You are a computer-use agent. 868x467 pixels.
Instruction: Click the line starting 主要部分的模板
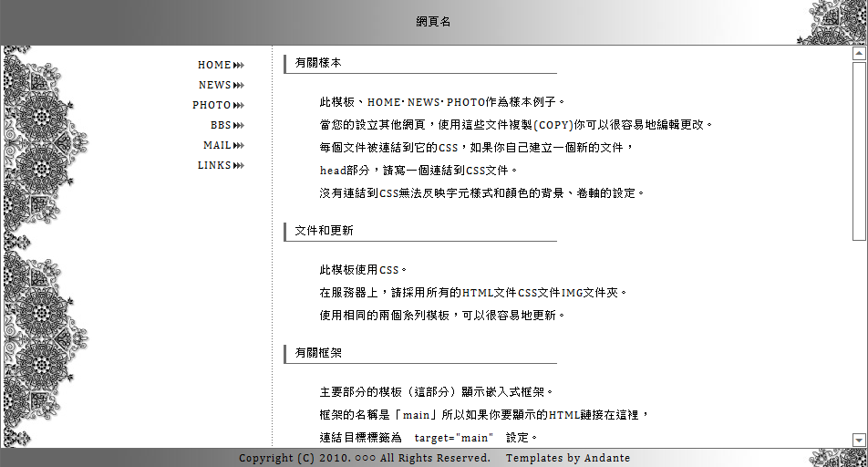coord(436,392)
